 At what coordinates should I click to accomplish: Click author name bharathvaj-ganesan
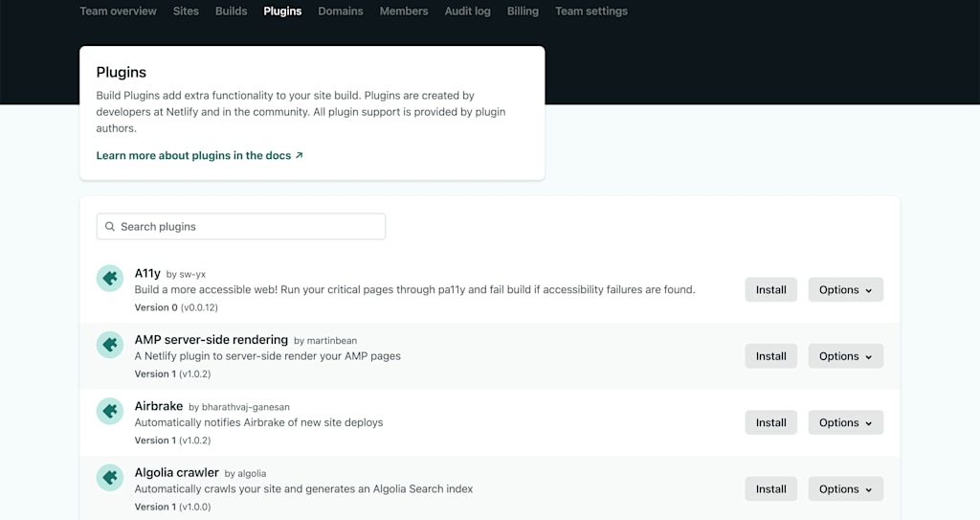[x=246, y=407]
